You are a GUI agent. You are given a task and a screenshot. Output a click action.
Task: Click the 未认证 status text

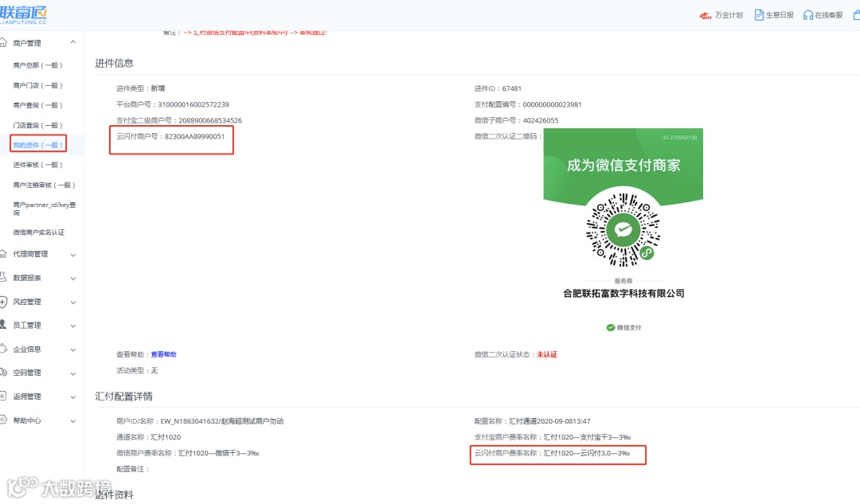547,354
